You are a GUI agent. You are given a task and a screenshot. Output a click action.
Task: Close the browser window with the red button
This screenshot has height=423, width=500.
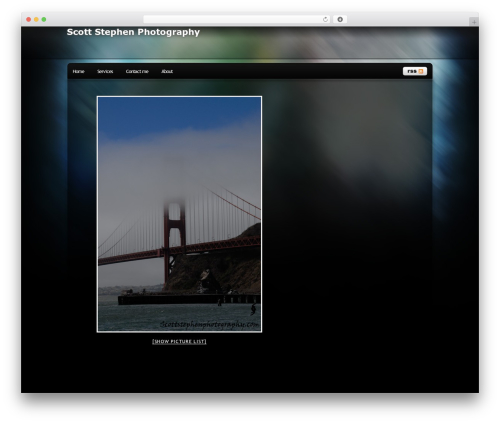[x=29, y=19]
